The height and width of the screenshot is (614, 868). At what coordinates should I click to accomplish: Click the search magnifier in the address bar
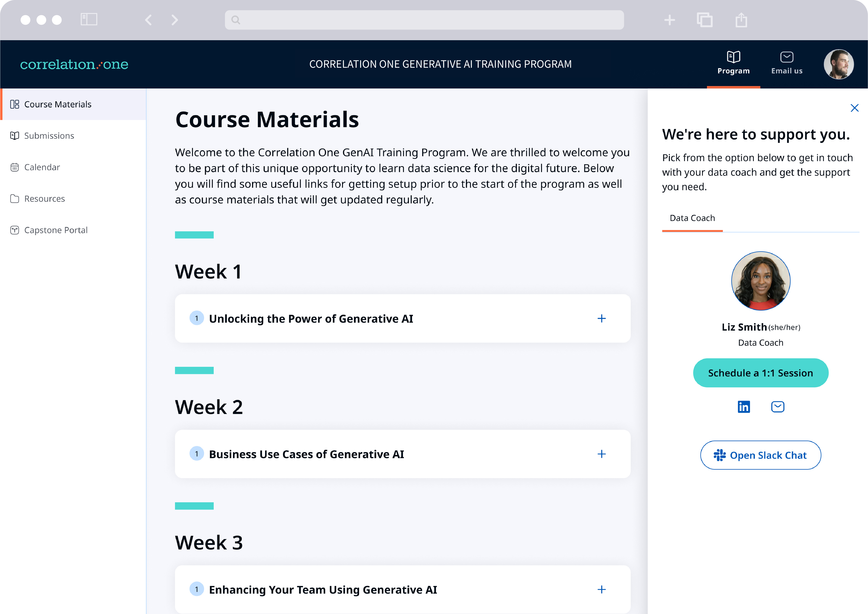click(x=236, y=20)
